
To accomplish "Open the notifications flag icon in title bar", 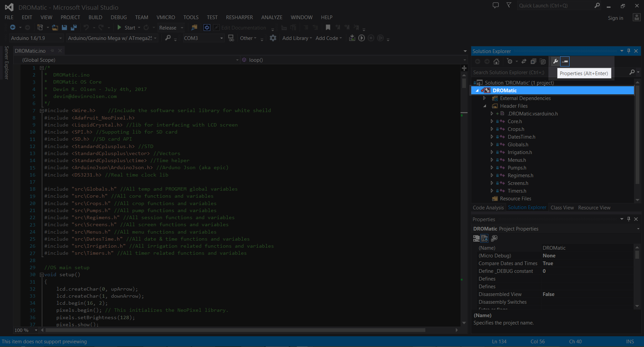I will 509,5.
